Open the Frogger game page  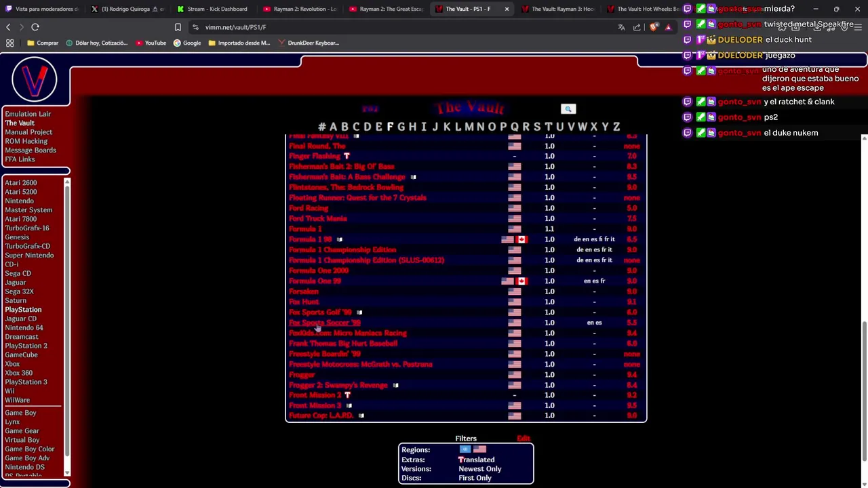pyautogui.click(x=302, y=374)
